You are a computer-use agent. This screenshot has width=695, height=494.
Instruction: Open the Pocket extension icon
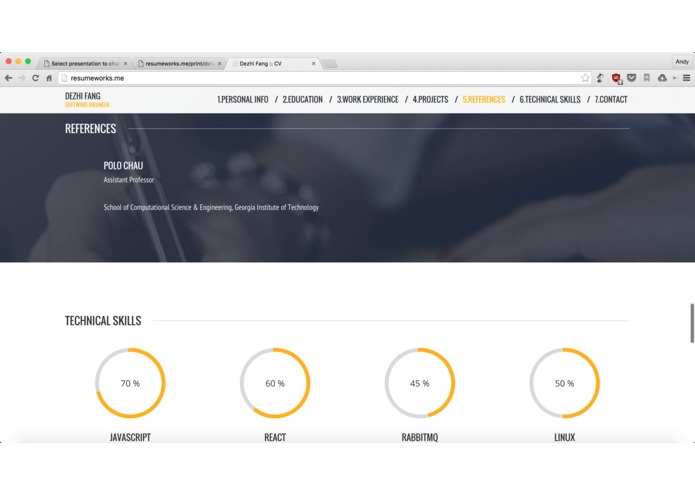632,78
